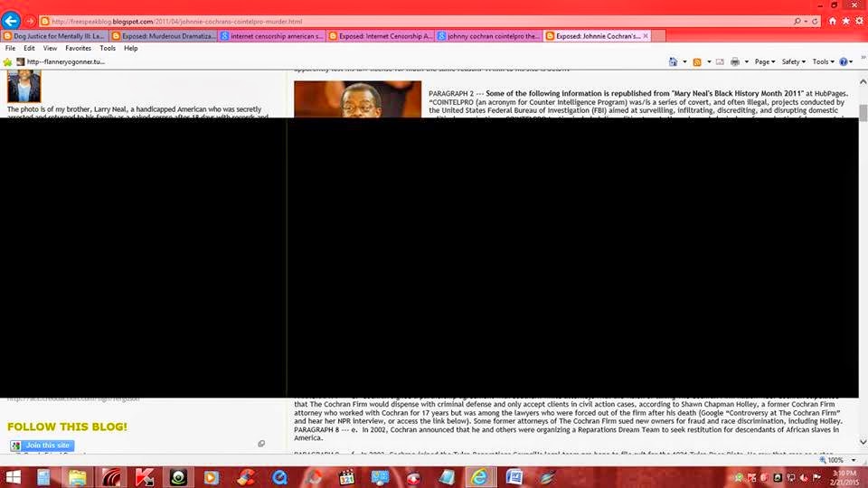Image resolution: width=868 pixels, height=488 pixels.
Task: Open the Help menu
Action: [x=130, y=48]
